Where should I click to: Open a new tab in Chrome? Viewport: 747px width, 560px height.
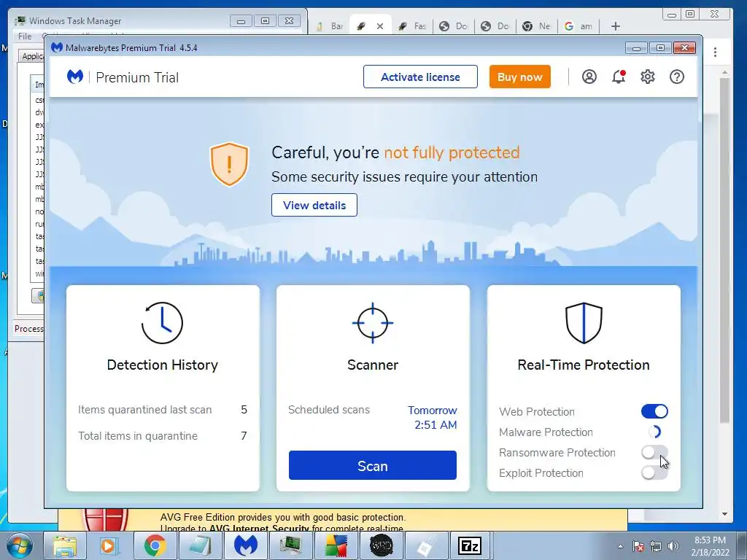[616, 26]
